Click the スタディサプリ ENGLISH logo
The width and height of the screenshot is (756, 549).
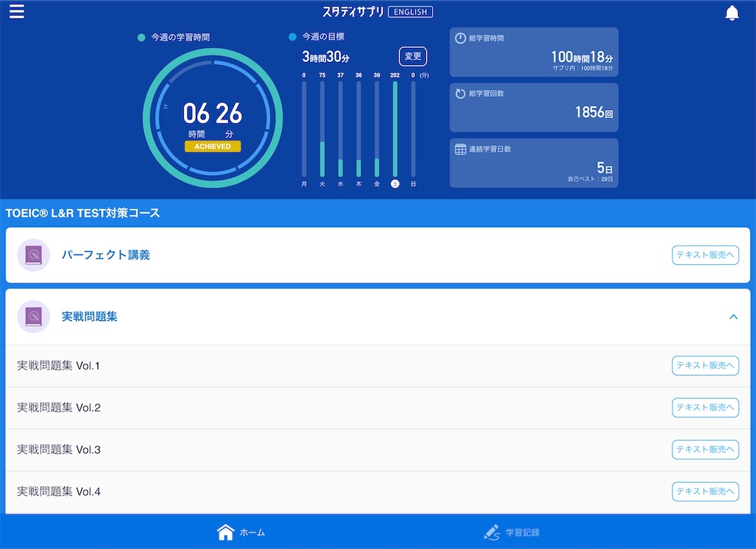pos(377,12)
